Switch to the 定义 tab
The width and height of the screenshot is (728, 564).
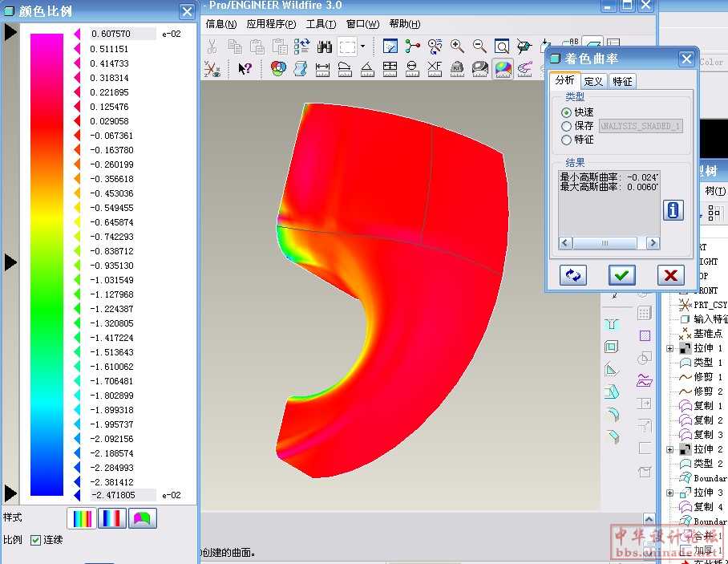coord(593,81)
